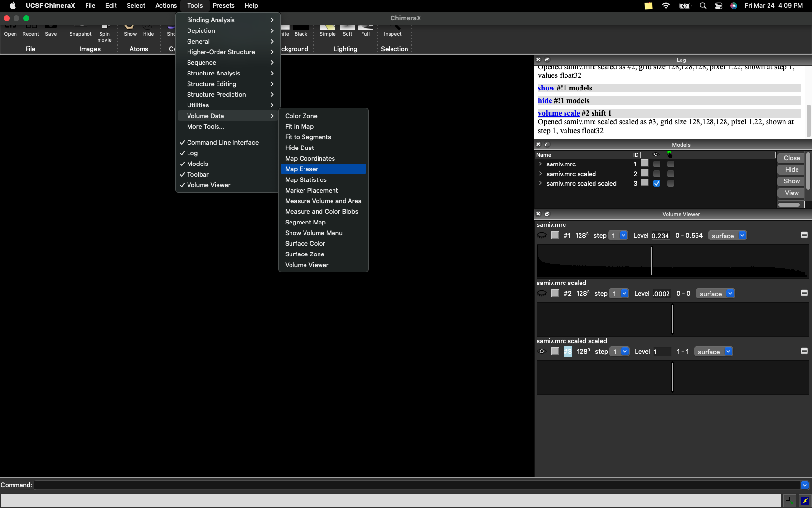Expand samiv.mrc scaled row in Models
Screen dimensions: 812x508
(x=540, y=174)
